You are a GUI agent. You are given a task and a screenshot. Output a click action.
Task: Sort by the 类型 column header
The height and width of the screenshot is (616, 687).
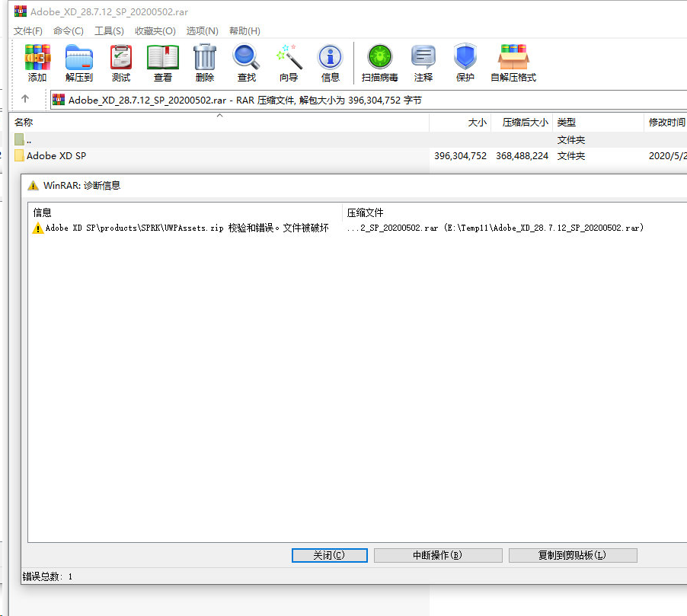(598, 123)
